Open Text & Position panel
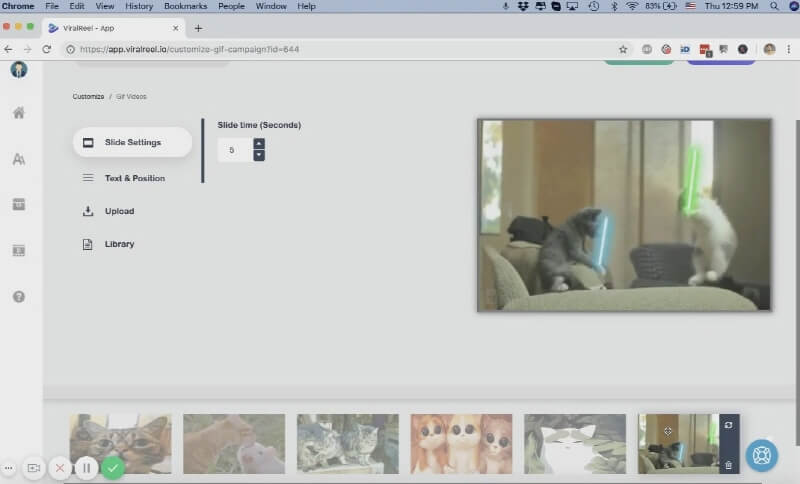The width and height of the screenshot is (800, 484). 133,178
